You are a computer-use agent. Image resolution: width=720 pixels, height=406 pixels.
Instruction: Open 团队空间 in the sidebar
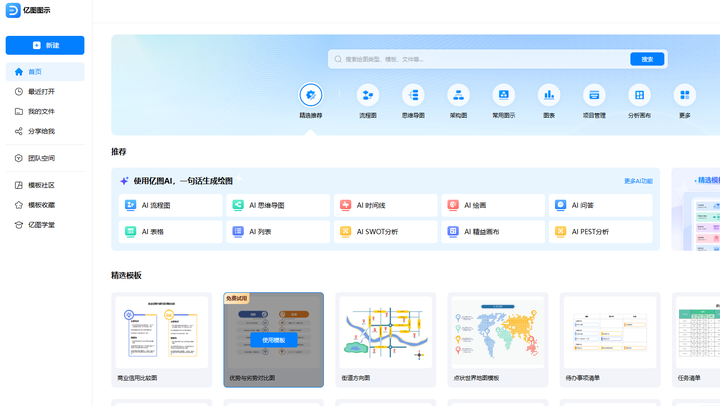coord(45,158)
